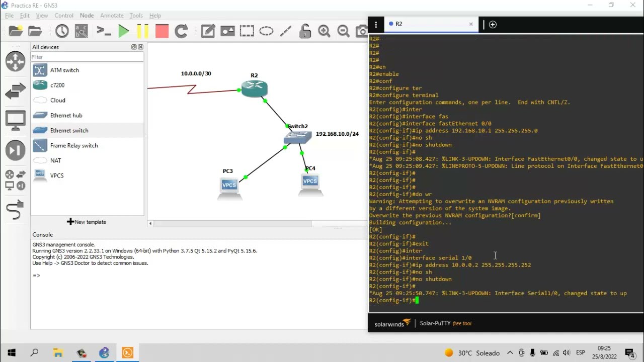Browse security devices in sidebar
644x362 pixels.
(x=15, y=150)
